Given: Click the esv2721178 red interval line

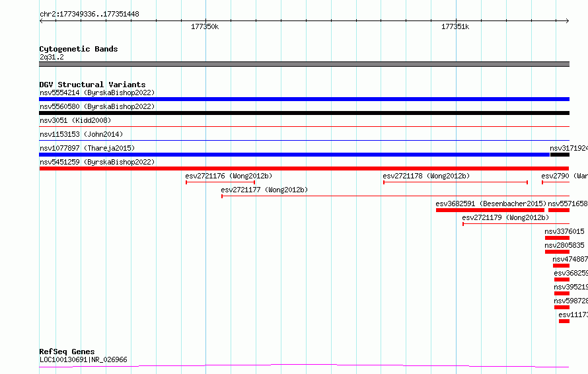Looking at the screenshot, I should (456, 182).
